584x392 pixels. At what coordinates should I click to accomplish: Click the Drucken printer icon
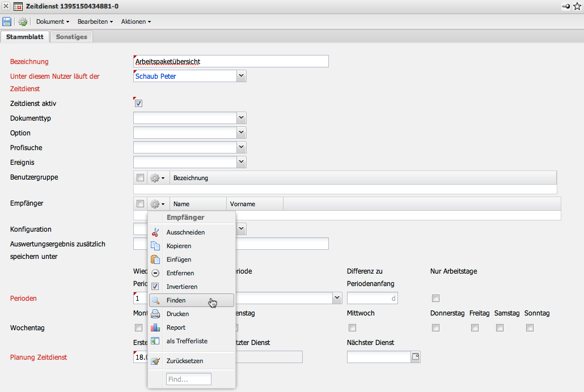[x=155, y=314]
